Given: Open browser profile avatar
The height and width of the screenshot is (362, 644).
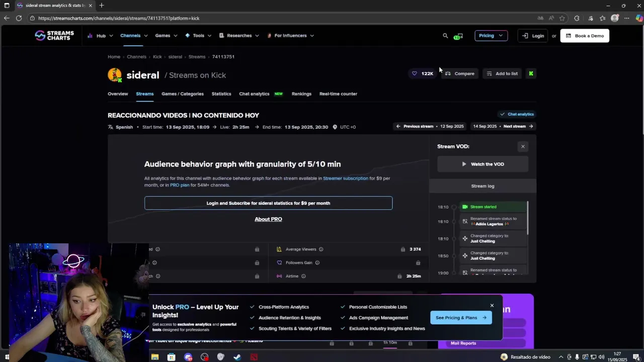Looking at the screenshot, I should (615, 18).
